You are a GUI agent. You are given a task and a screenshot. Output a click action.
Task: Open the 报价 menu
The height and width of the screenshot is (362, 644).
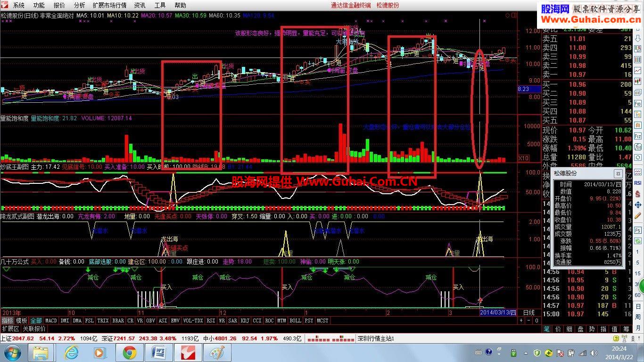tap(59, 5)
